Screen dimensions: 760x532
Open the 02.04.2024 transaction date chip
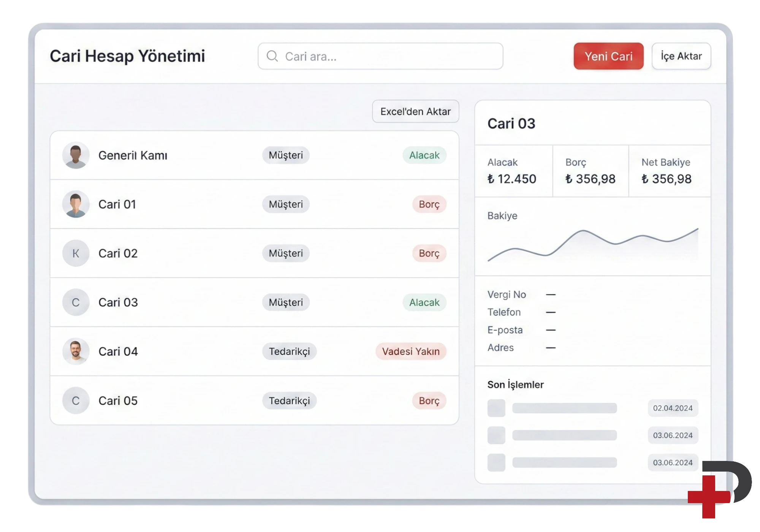(x=673, y=408)
